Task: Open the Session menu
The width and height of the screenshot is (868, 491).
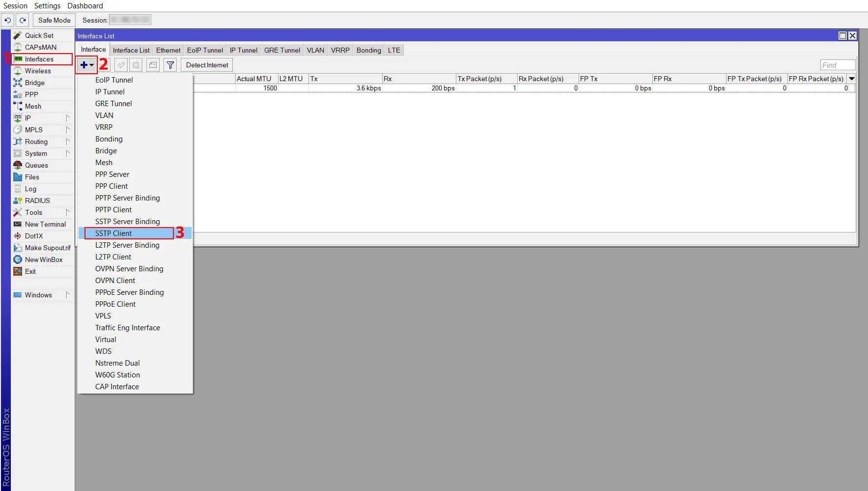Action: tap(15, 5)
